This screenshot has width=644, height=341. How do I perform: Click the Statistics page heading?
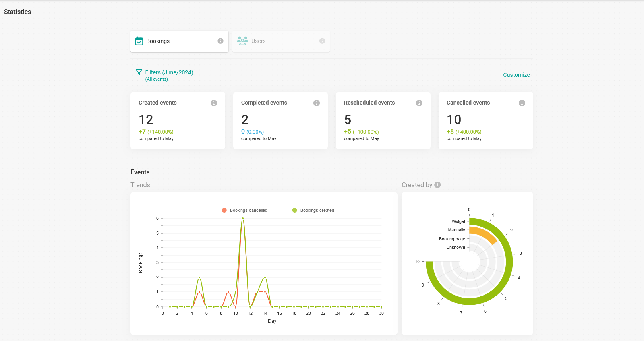click(17, 12)
